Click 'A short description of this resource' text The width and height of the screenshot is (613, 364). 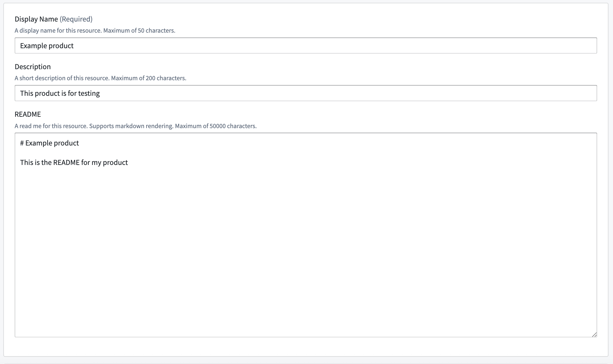click(62, 78)
